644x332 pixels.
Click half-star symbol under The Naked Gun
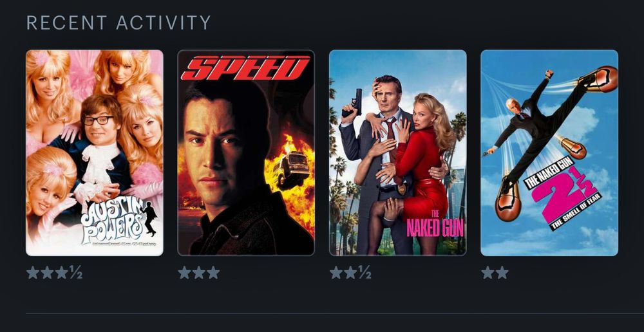pos(365,273)
